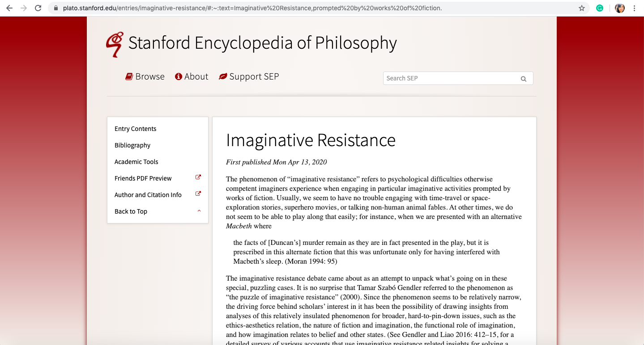Open the Chrome profile avatar
The width and height of the screenshot is (644, 345).
(619, 8)
